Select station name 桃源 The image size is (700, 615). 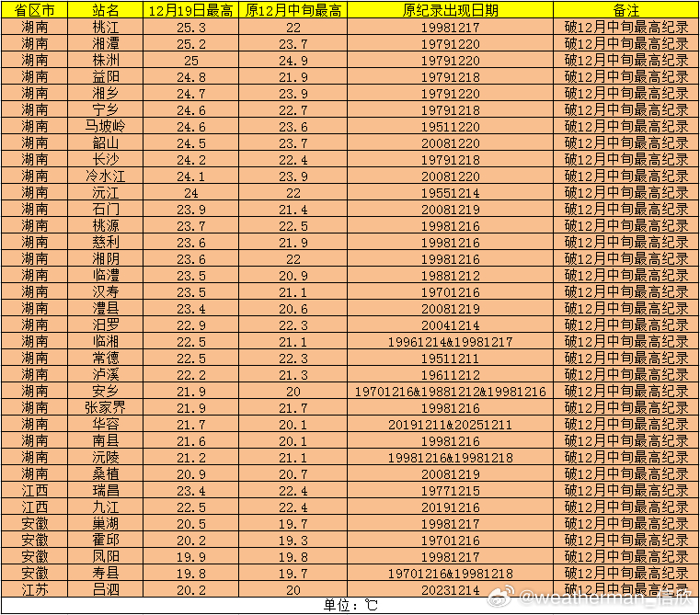[x=106, y=226]
